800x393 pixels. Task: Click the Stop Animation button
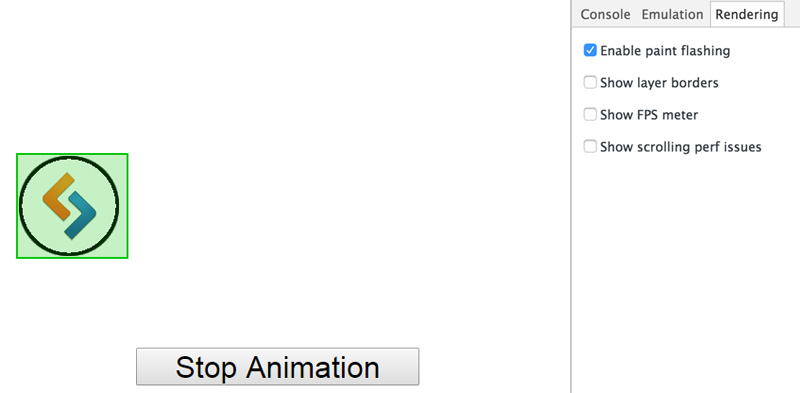tap(278, 366)
